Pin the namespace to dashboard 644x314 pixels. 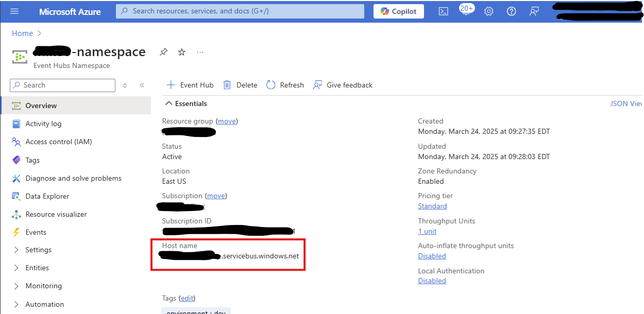163,52
